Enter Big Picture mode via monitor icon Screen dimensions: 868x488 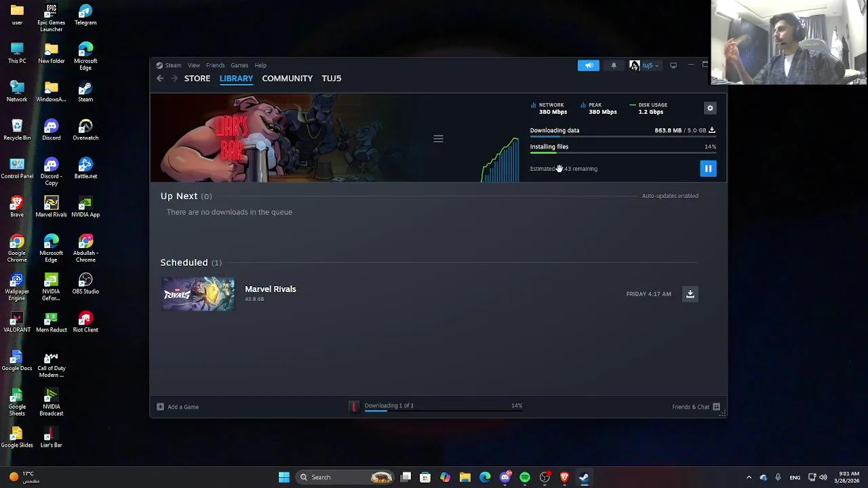pyautogui.click(x=673, y=66)
